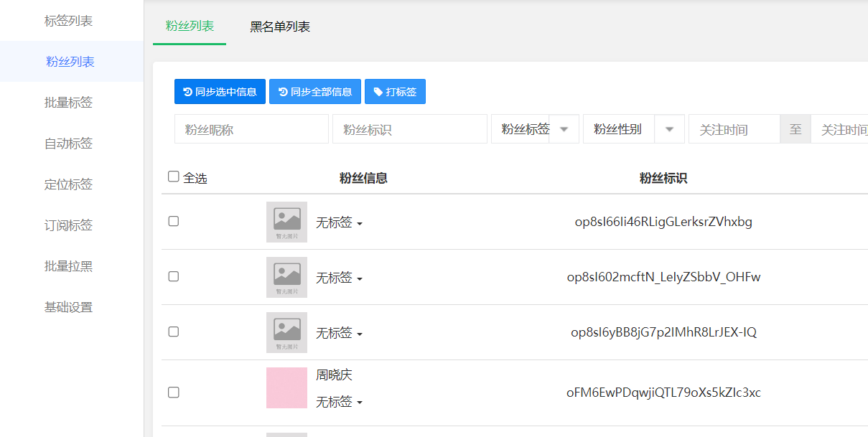Check the 全选 checkbox
The height and width of the screenshot is (437, 868).
(x=174, y=177)
